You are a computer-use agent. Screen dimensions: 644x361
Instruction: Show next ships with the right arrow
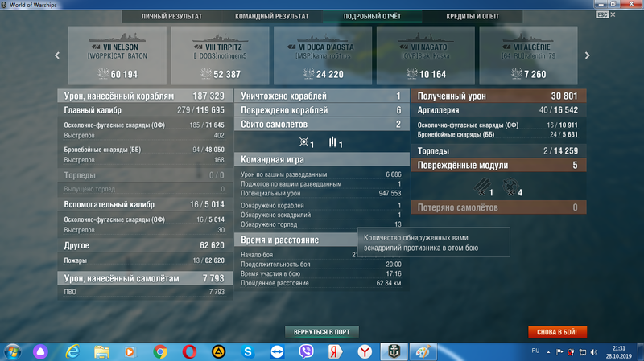tap(588, 55)
